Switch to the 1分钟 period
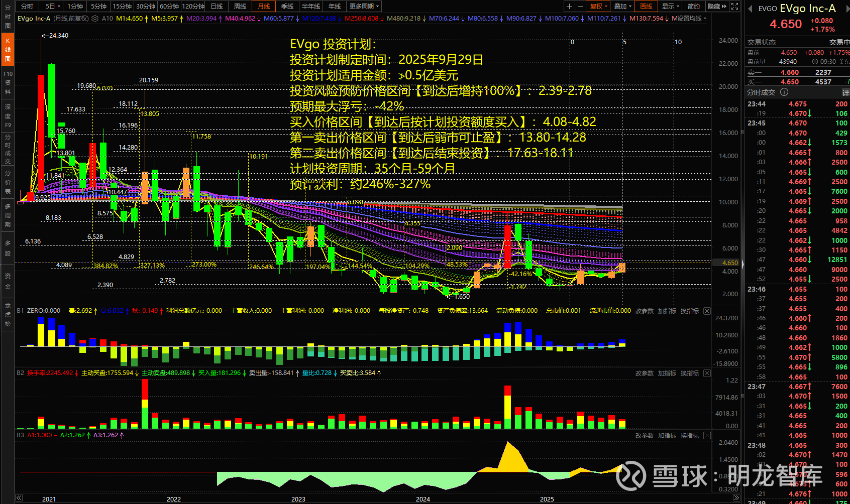This screenshot has height=504, width=850. [x=75, y=7]
